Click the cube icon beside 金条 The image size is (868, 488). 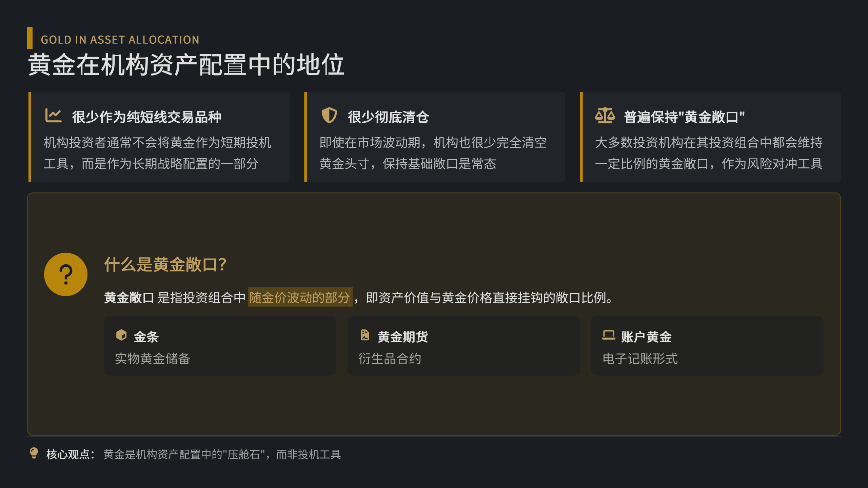(121, 335)
